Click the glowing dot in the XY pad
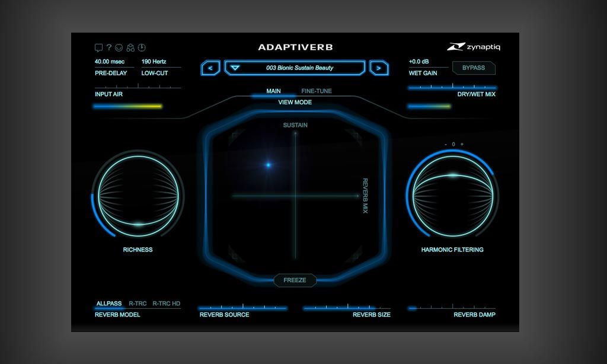 coord(269,165)
